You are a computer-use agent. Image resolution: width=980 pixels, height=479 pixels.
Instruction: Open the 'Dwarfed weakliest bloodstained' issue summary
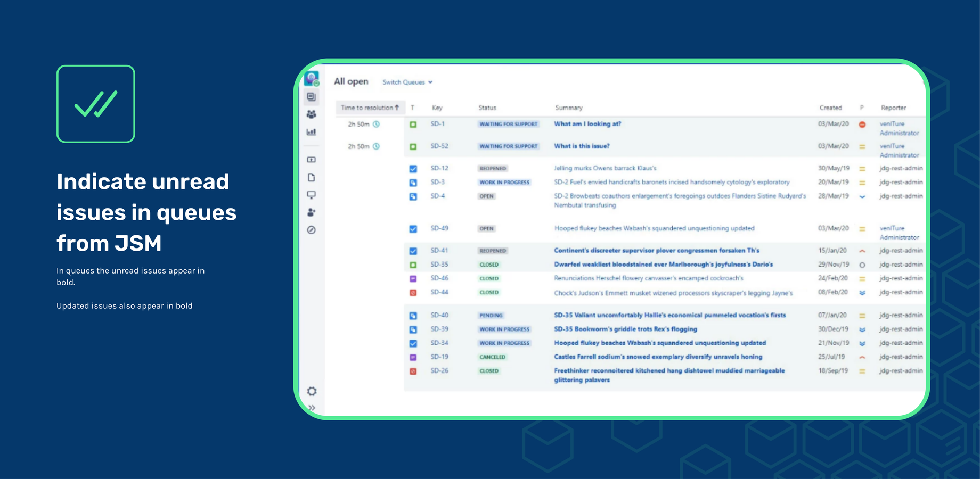point(663,265)
